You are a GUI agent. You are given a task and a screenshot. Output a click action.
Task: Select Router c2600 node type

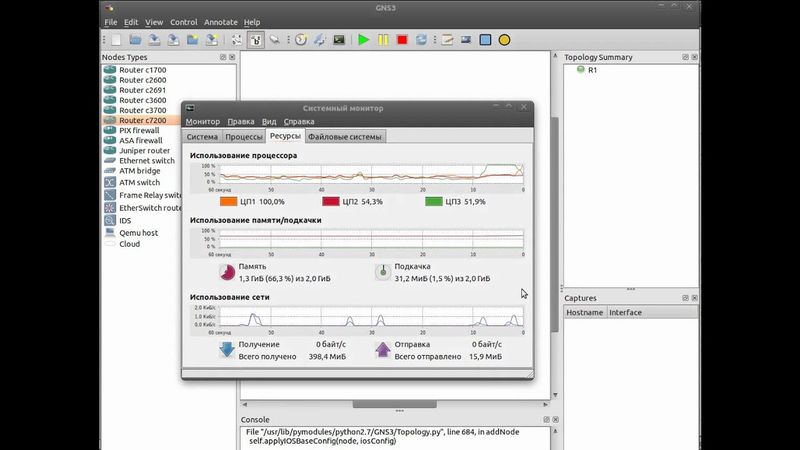pyautogui.click(x=143, y=80)
